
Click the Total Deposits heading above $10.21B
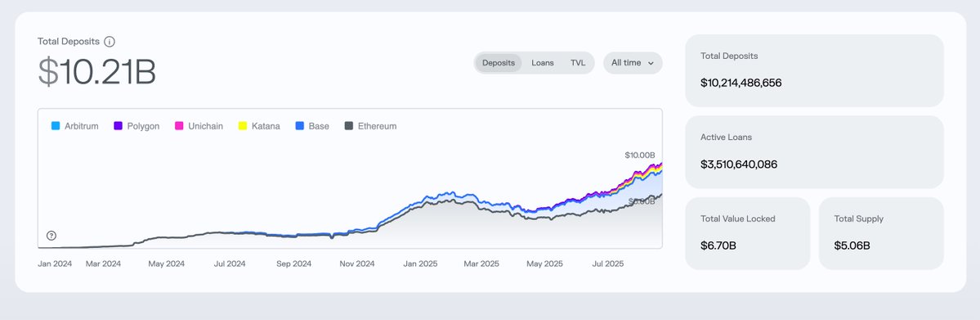[68, 42]
